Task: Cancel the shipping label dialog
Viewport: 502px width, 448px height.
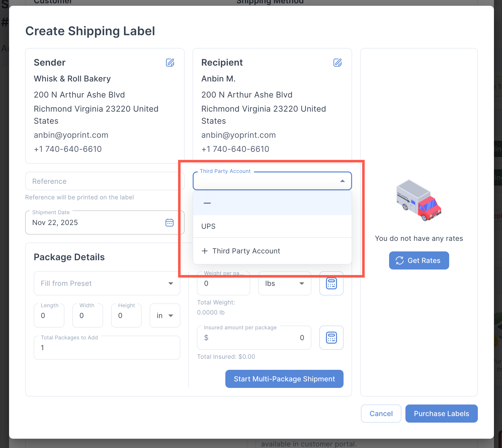Action: coord(381,414)
